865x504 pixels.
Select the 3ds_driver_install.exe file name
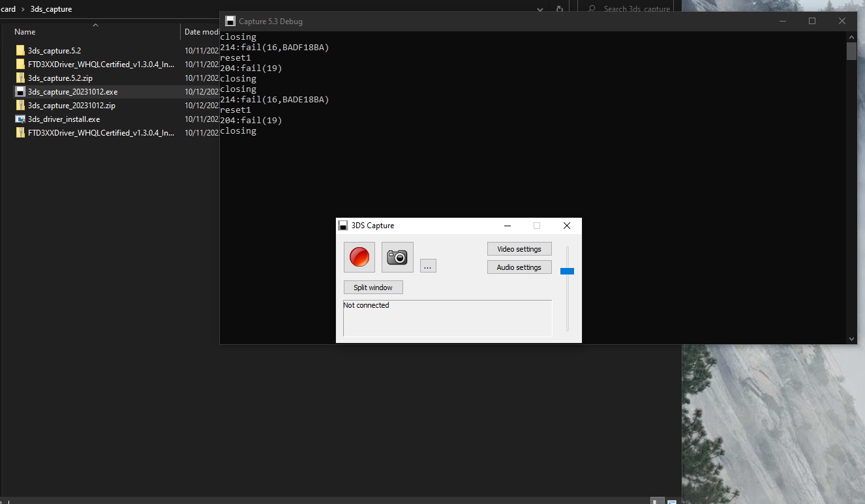click(x=64, y=119)
